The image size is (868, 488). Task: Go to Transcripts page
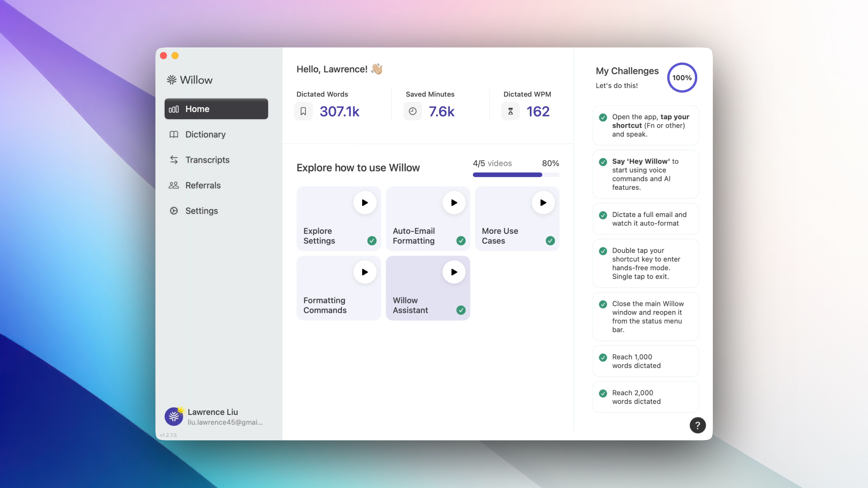coord(216,160)
